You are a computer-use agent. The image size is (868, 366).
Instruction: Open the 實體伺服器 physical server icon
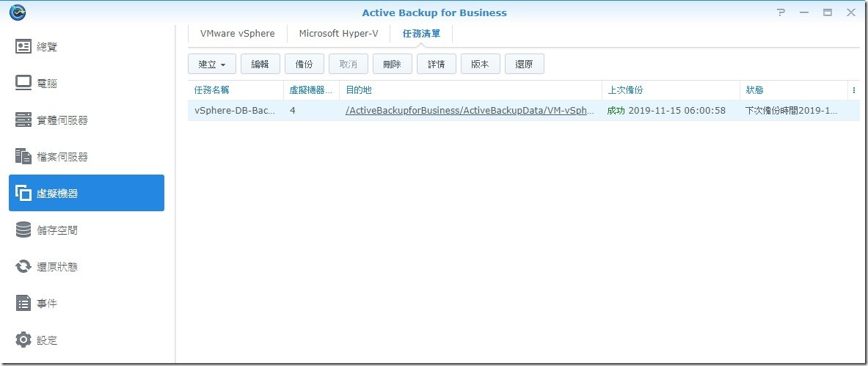(23, 120)
